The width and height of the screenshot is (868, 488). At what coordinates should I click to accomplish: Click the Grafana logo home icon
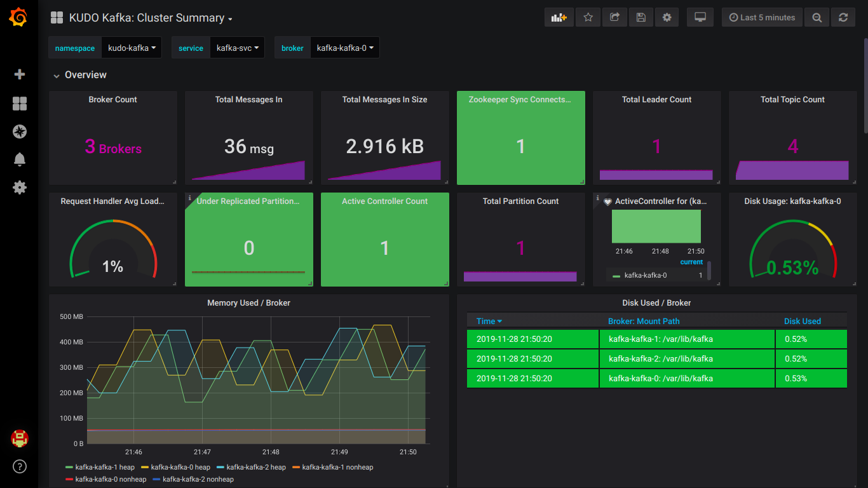point(19,18)
